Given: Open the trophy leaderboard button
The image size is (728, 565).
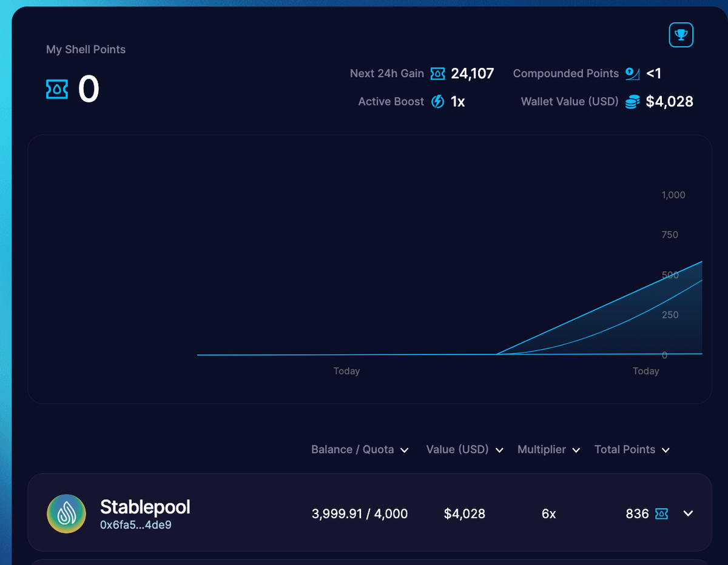Looking at the screenshot, I should [681, 35].
